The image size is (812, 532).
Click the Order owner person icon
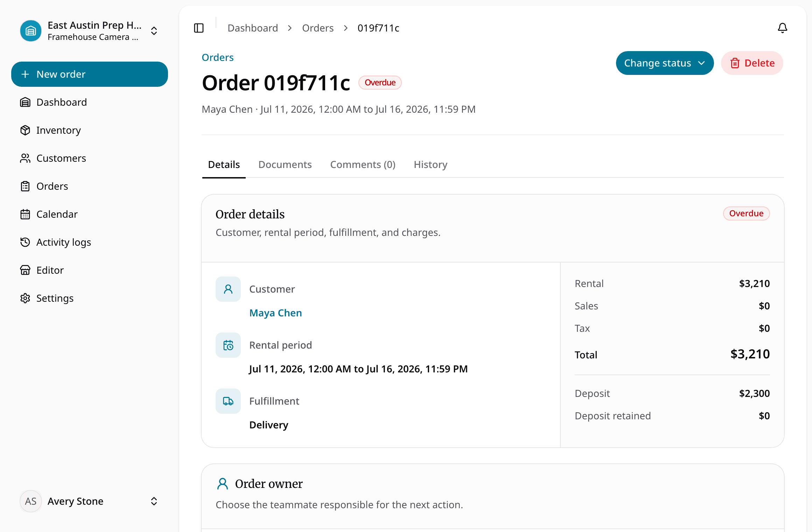point(223,484)
